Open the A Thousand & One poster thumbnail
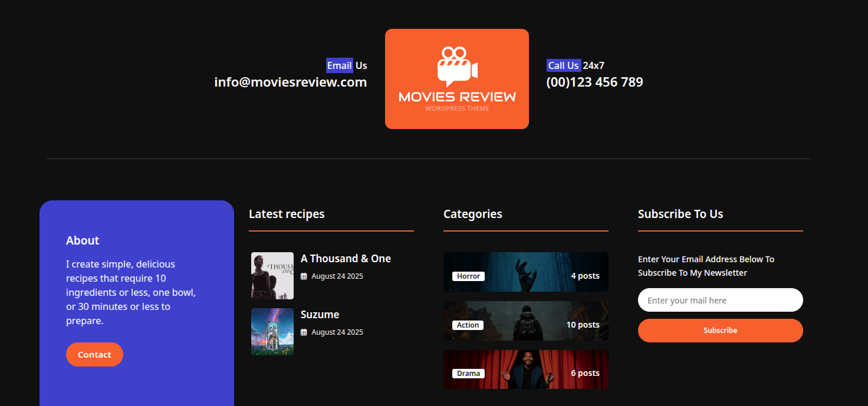 pos(272,276)
